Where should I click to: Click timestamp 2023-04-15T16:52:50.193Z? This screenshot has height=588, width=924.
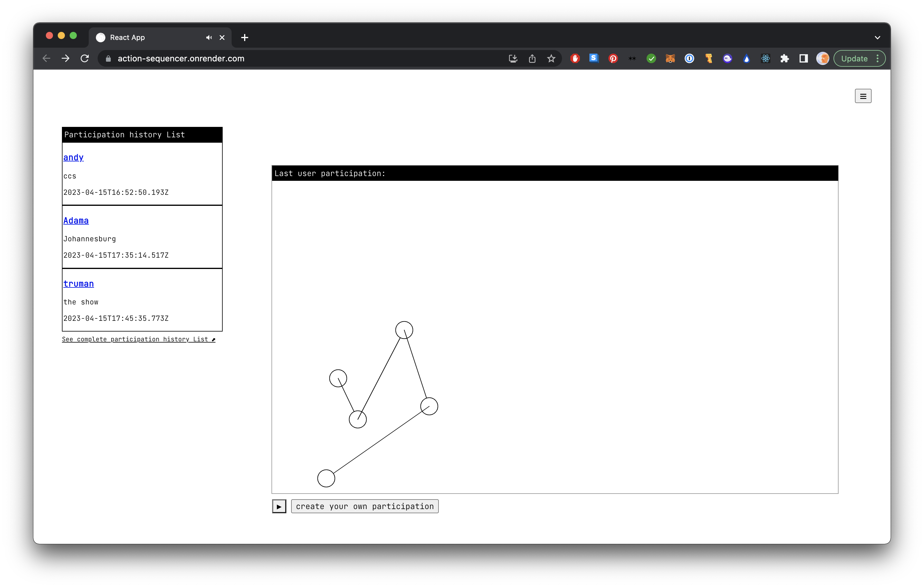pos(116,192)
